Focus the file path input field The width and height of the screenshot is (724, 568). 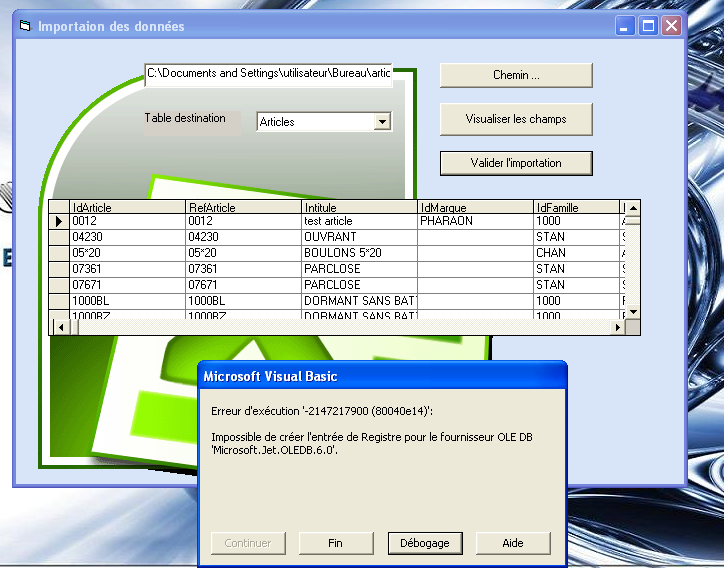pyautogui.click(x=268, y=73)
